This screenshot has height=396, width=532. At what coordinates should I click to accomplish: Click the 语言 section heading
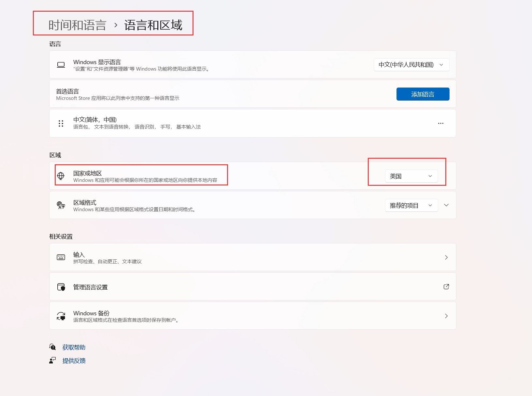click(x=55, y=44)
